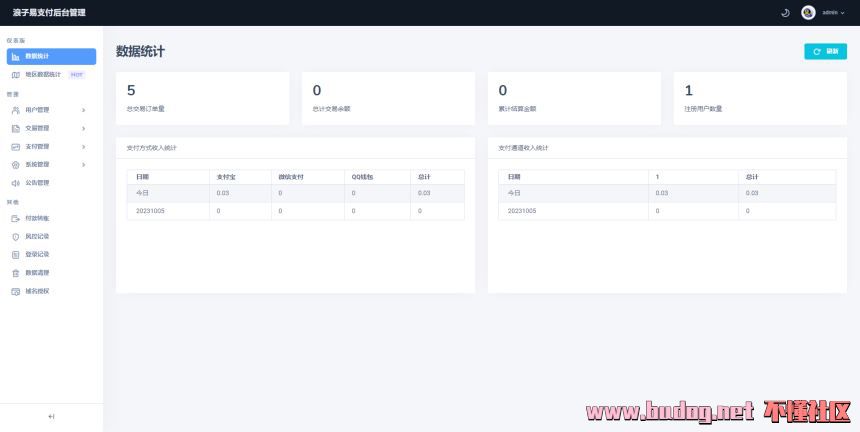The width and height of the screenshot is (860, 432).
Task: Expand the 交易管理 submenu arrow
Action: pyautogui.click(x=83, y=128)
